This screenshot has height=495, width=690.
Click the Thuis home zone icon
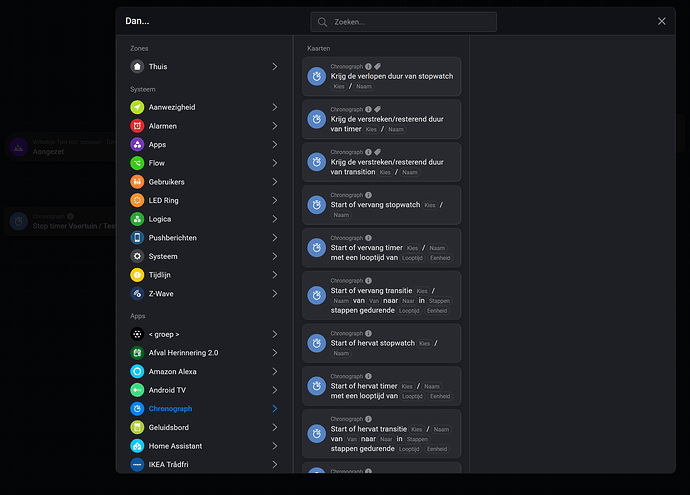tap(137, 66)
